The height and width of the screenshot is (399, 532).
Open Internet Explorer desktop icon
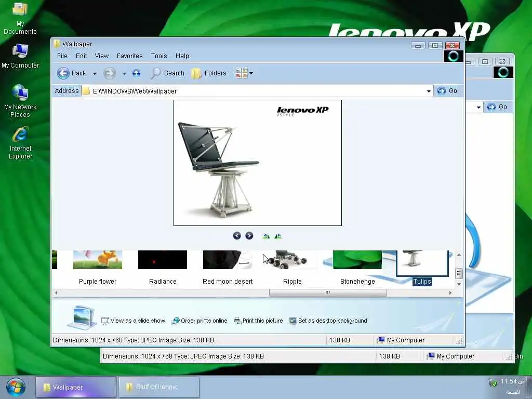click(x=20, y=143)
